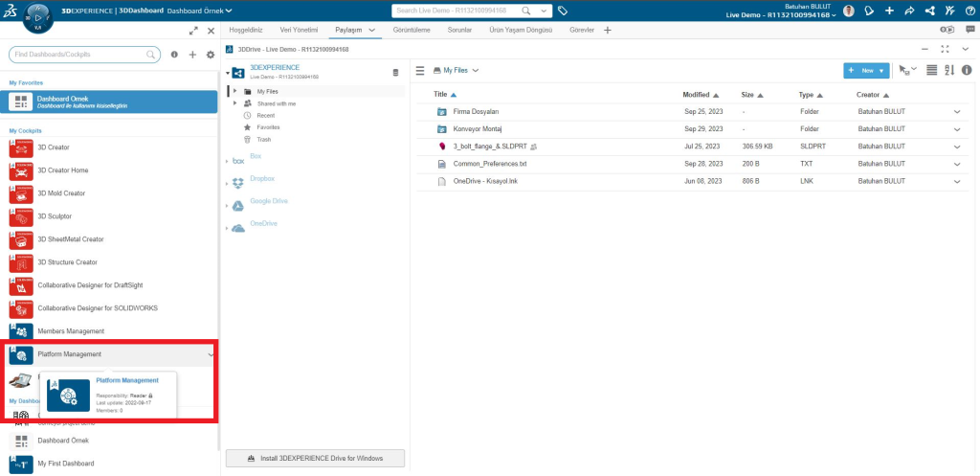The width and height of the screenshot is (980, 476).
Task: Expand the My Files tree node
Action: [x=234, y=91]
